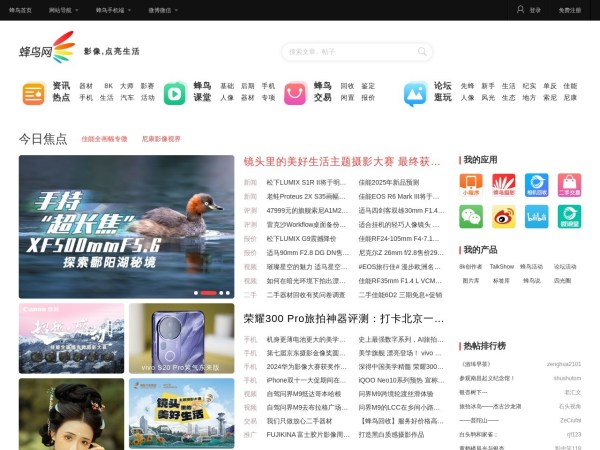Click the 蜂鸟交易 shopping bag icon
This screenshot has width=600, height=450.
tap(295, 93)
